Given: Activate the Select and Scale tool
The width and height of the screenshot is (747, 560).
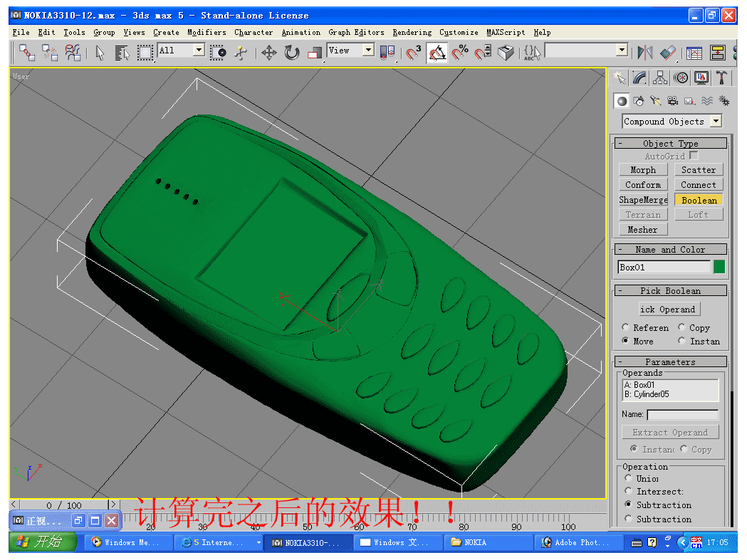Looking at the screenshot, I should (315, 53).
